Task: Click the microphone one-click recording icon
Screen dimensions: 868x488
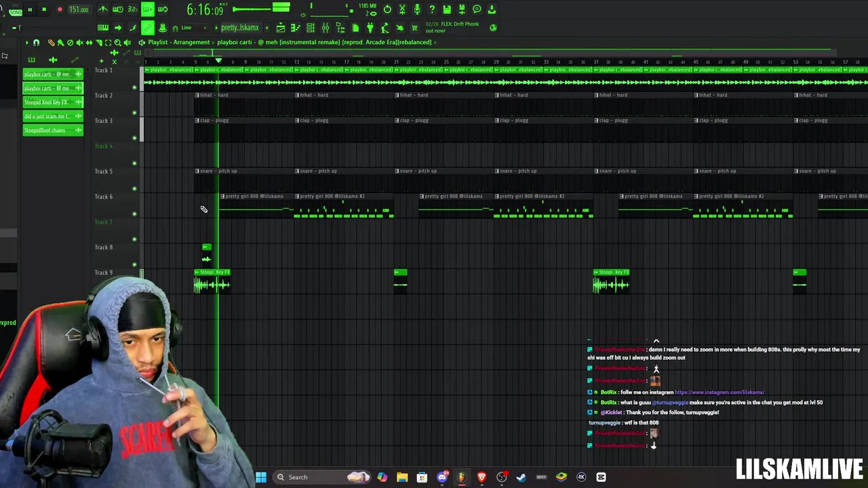Action: [417, 9]
